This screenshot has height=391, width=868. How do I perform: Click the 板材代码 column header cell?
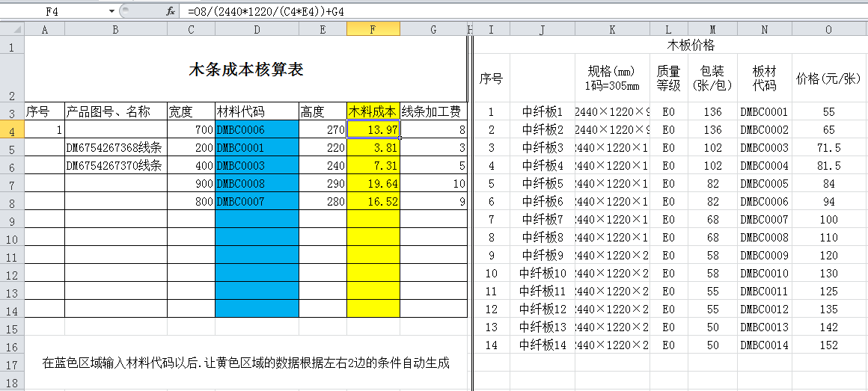(764, 78)
